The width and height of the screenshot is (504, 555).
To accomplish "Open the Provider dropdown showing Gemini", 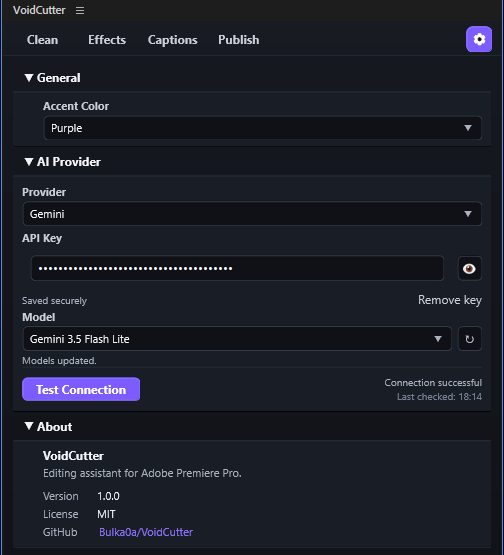I will (x=252, y=214).
